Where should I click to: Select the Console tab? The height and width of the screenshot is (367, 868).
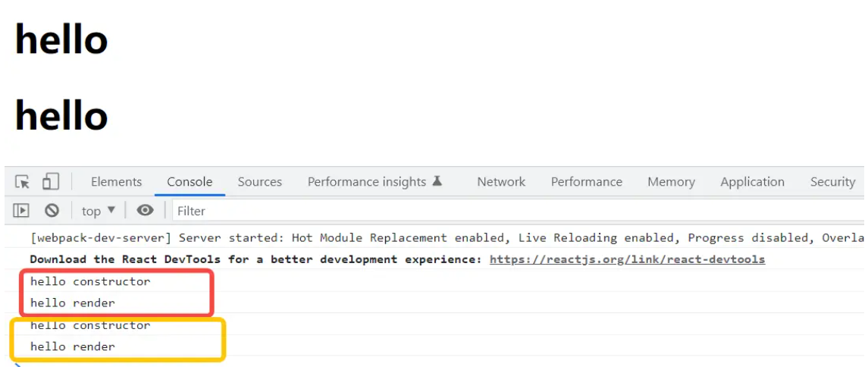190,181
